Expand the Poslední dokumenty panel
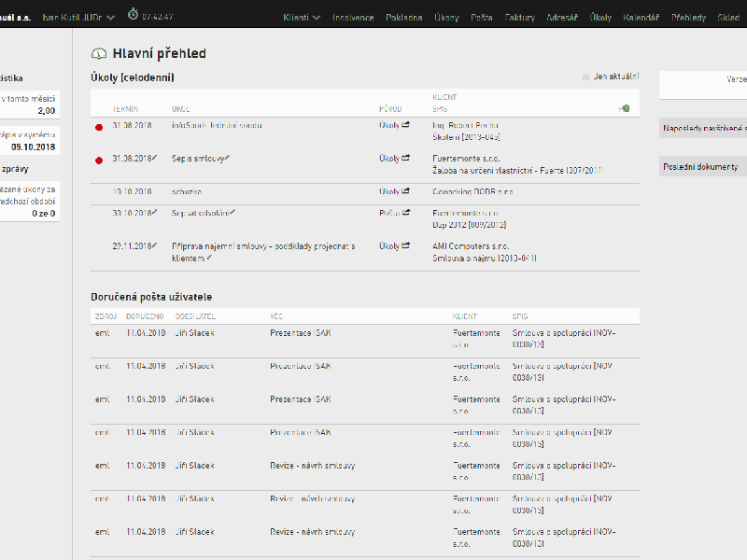This screenshot has height=560, width=747. [703, 167]
